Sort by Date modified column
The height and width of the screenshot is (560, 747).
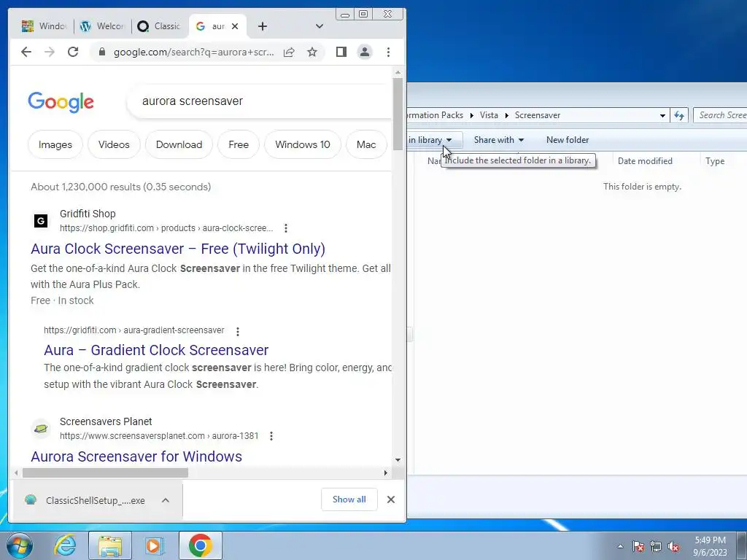tap(645, 161)
